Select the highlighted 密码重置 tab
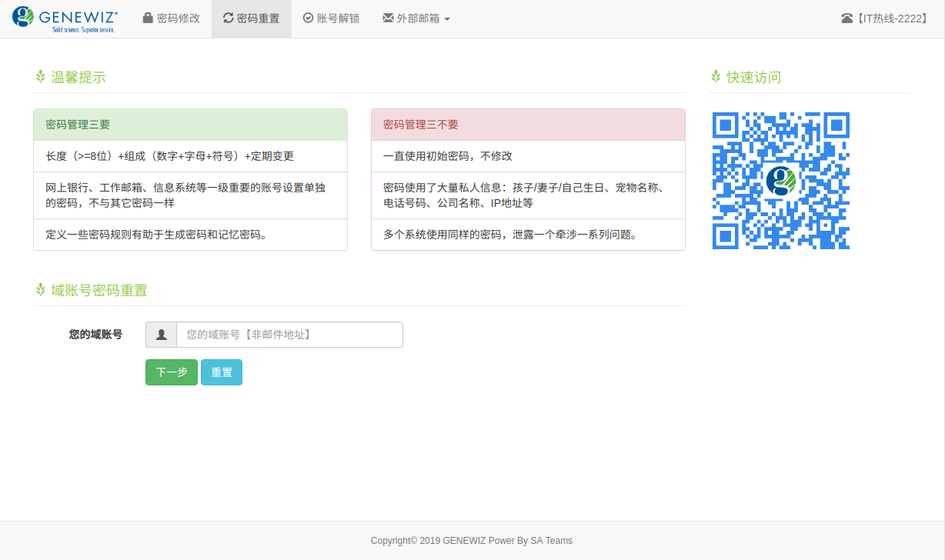 click(x=252, y=18)
